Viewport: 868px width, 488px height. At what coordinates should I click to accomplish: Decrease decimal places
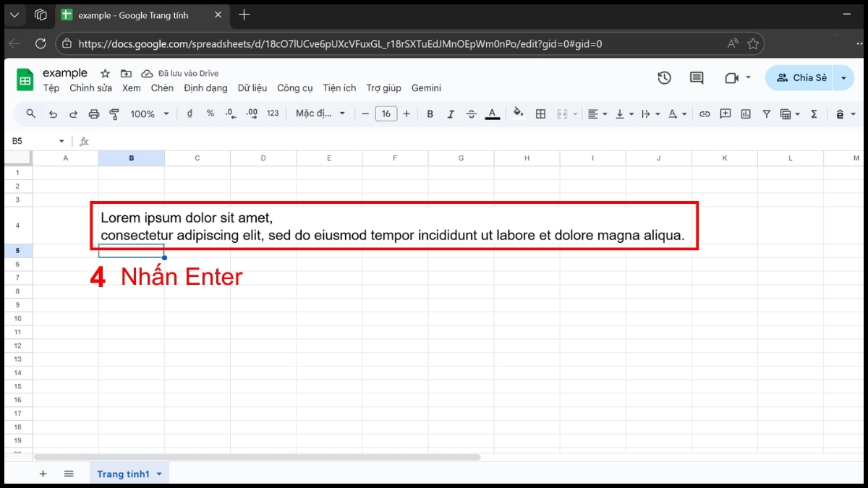230,114
